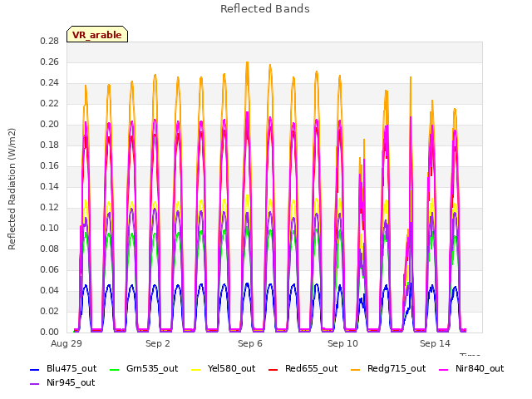
Task: Toggle the Grn535_out series label
Action: tap(152, 368)
